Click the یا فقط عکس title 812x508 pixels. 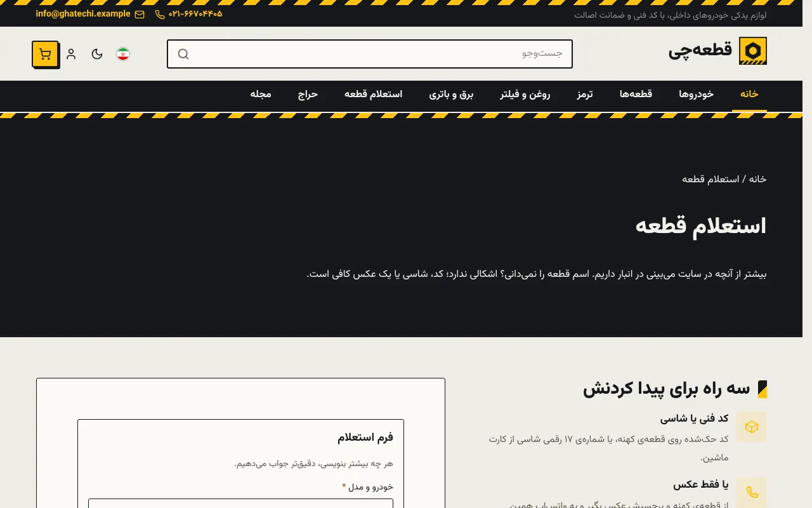coord(701,485)
